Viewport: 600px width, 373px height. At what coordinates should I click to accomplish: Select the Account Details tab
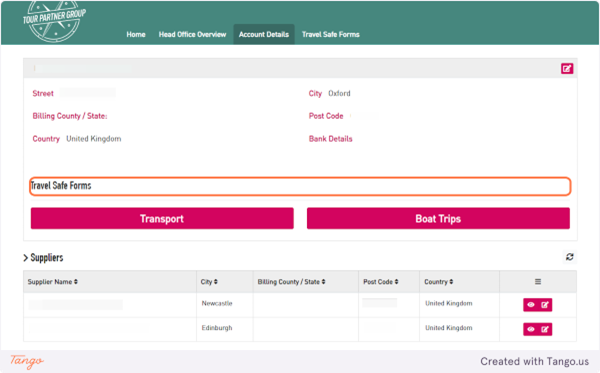(264, 34)
